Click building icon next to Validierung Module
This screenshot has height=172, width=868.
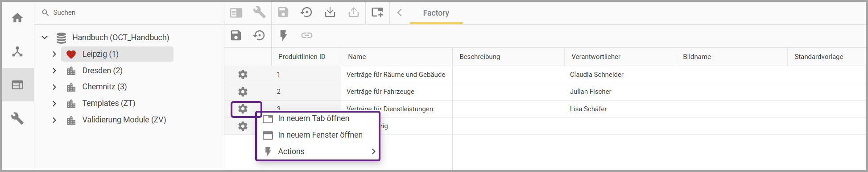71,120
